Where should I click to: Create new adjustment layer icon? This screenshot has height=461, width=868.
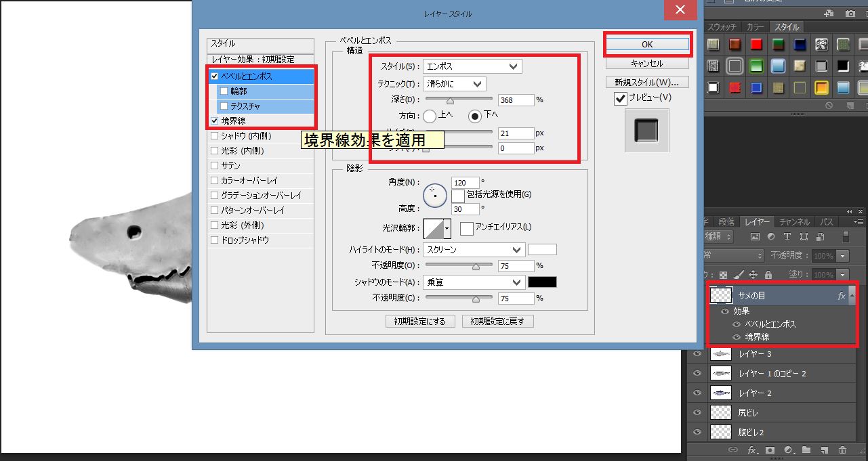click(x=788, y=450)
